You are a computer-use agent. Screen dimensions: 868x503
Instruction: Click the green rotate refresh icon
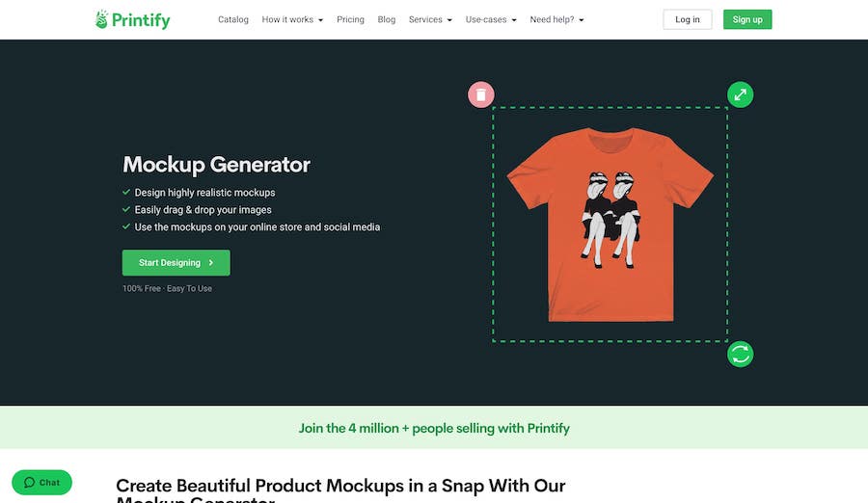click(x=740, y=355)
